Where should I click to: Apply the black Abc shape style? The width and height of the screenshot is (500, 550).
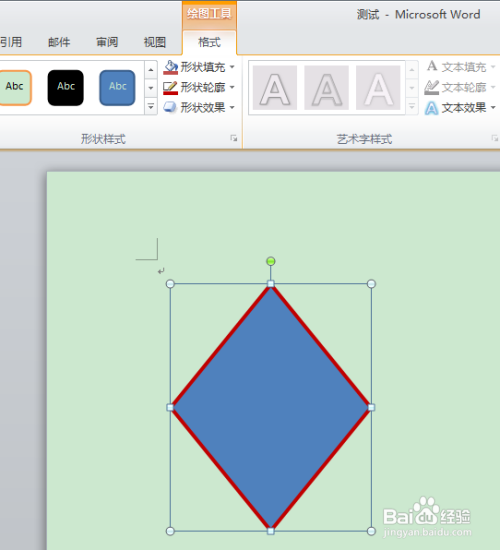coord(66,88)
